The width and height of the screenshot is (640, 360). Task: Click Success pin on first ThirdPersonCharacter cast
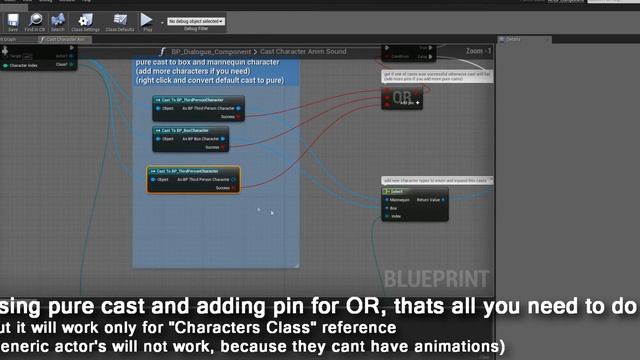tap(238, 117)
